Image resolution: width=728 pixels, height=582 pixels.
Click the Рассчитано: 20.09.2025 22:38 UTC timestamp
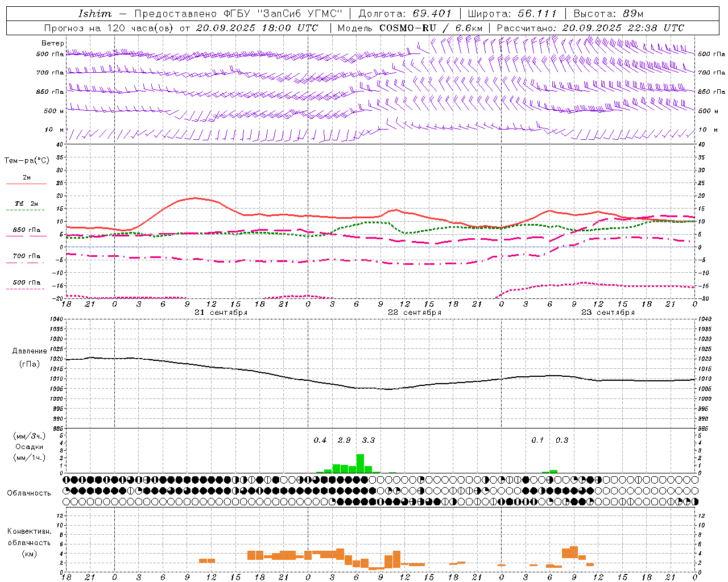click(x=591, y=28)
